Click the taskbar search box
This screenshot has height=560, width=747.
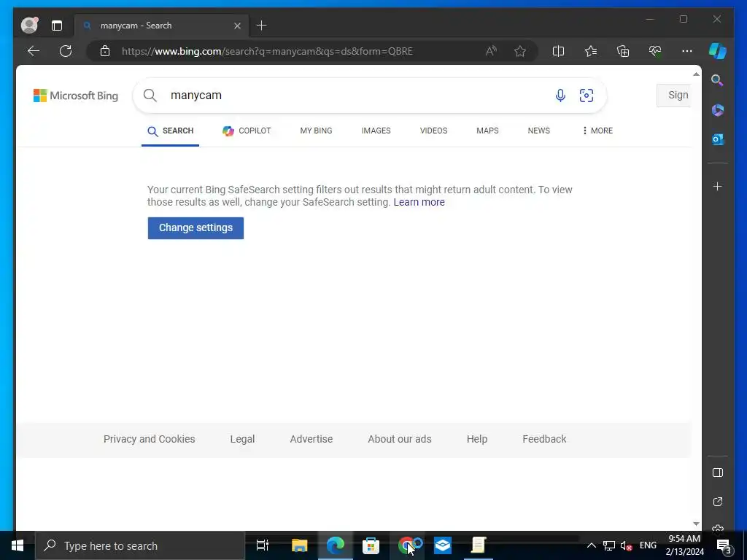(140, 545)
